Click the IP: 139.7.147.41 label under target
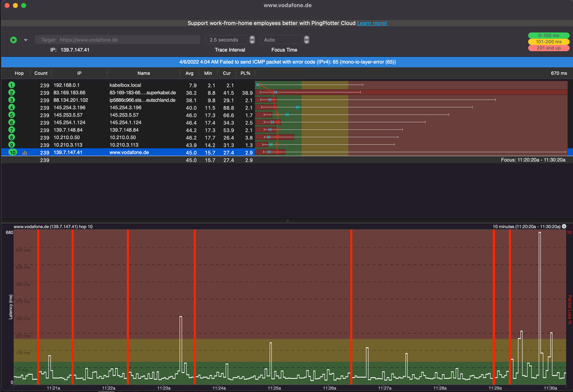This screenshot has width=573, height=392. 70,50
